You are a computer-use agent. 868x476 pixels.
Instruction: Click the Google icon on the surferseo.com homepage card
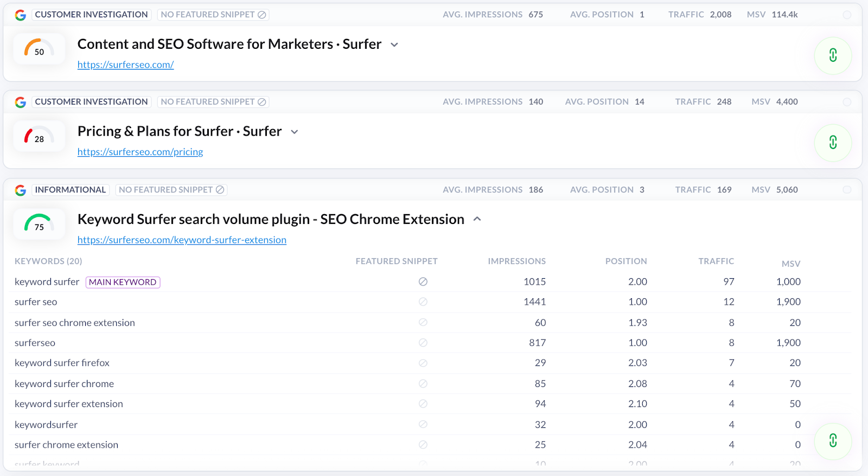[x=21, y=15]
